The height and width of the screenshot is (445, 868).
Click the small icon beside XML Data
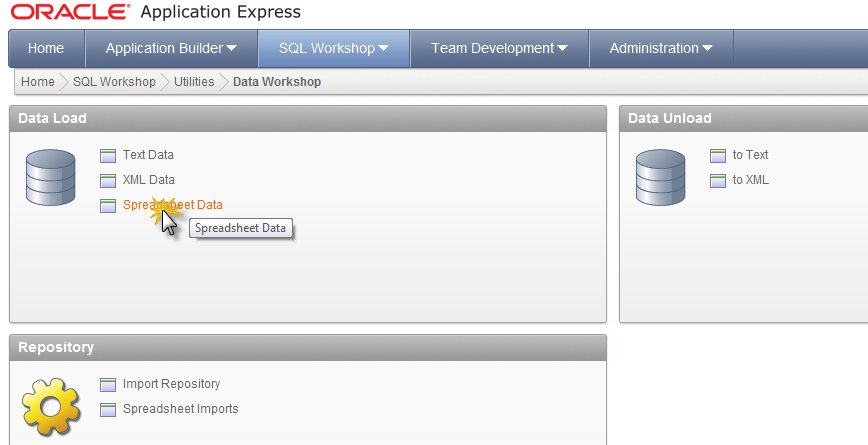pos(108,180)
